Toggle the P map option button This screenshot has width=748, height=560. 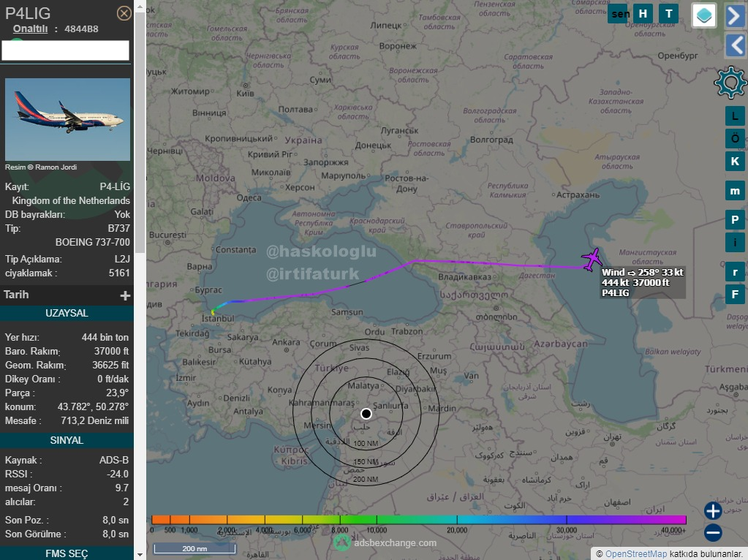pyautogui.click(x=735, y=219)
